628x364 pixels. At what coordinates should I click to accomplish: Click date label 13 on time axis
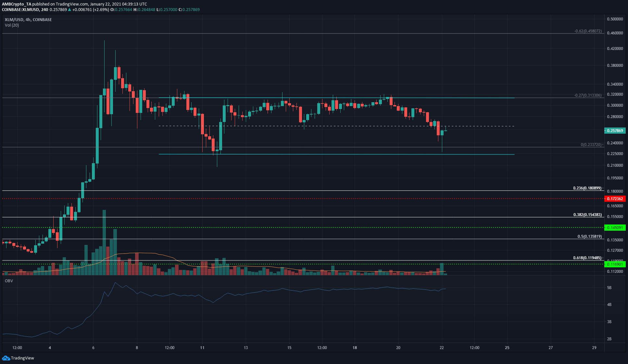(246, 348)
